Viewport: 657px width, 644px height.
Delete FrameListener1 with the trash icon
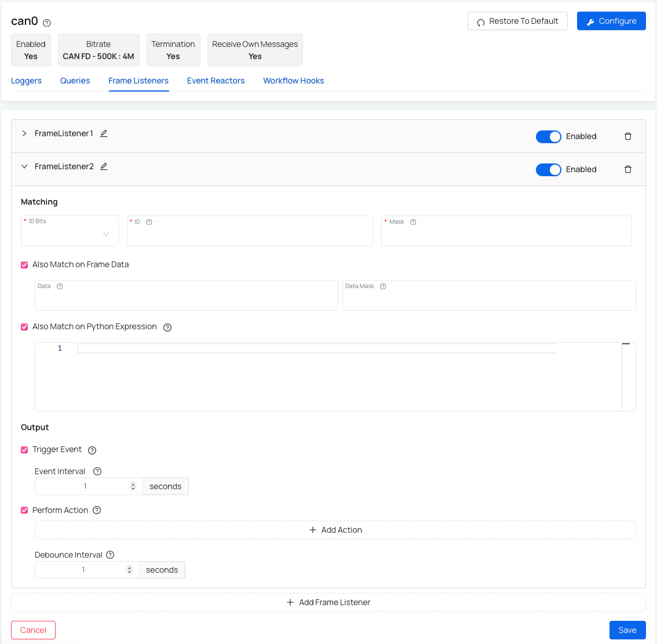[628, 136]
